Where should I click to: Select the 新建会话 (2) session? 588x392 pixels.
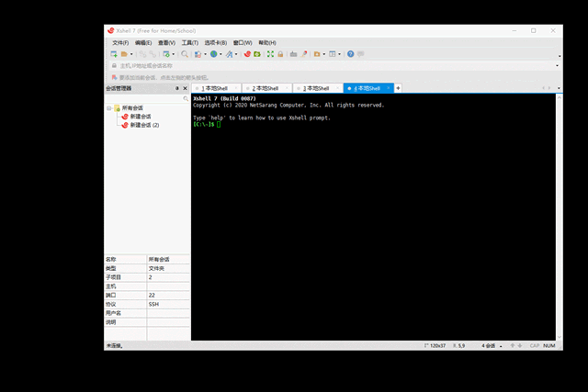pos(144,125)
